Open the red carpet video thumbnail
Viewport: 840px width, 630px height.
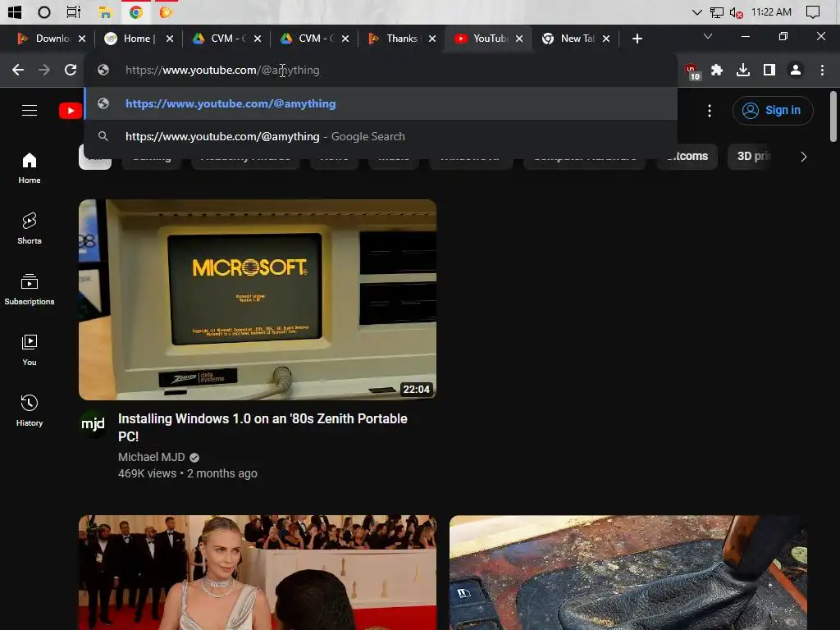click(258, 573)
